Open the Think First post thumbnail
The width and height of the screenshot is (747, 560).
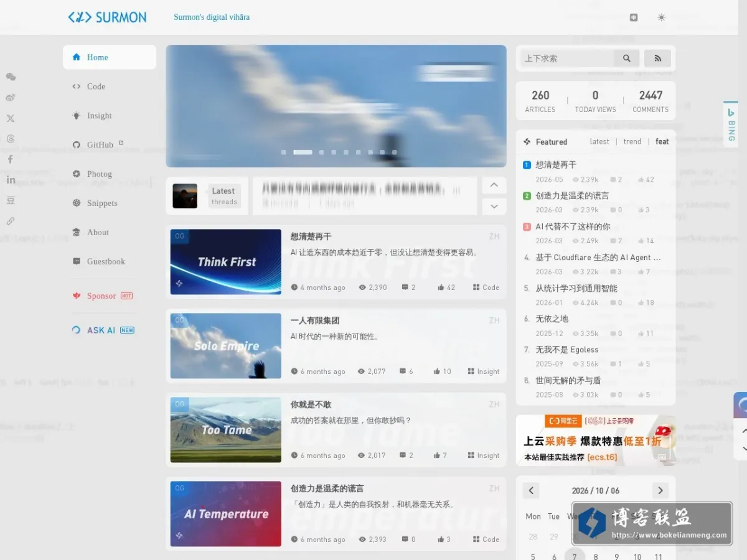(x=226, y=262)
